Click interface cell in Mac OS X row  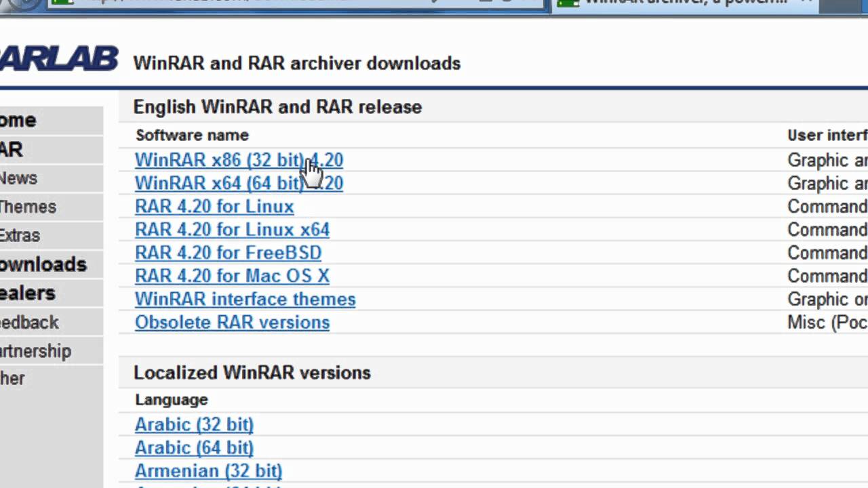pyautogui.click(x=827, y=276)
